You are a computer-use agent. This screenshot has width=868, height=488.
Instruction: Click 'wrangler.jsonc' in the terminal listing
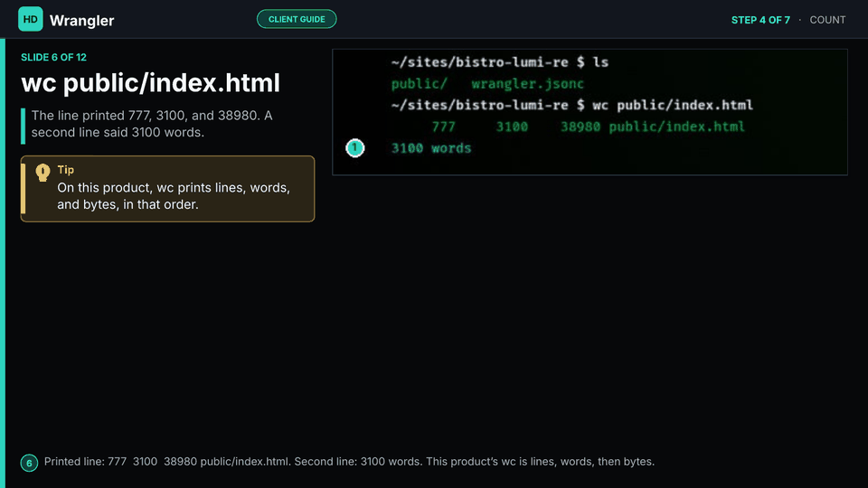coord(527,83)
